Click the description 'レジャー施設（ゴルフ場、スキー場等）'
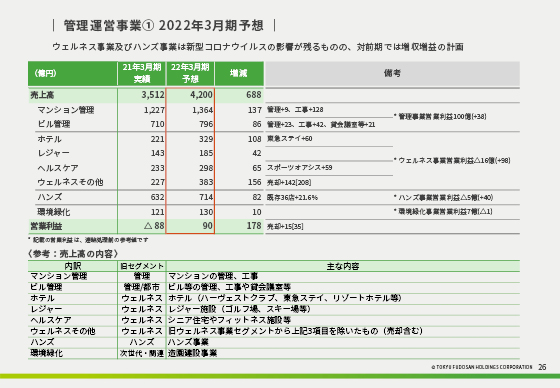 (239, 309)
